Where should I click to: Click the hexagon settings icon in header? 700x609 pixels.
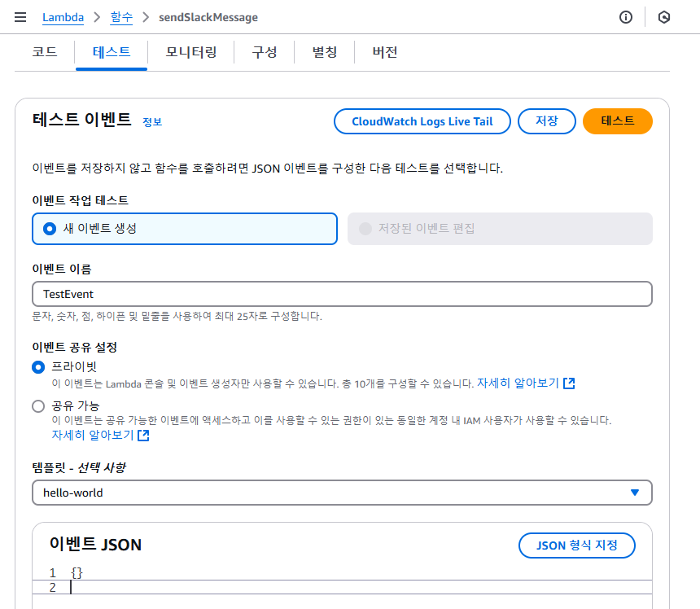pos(664,17)
